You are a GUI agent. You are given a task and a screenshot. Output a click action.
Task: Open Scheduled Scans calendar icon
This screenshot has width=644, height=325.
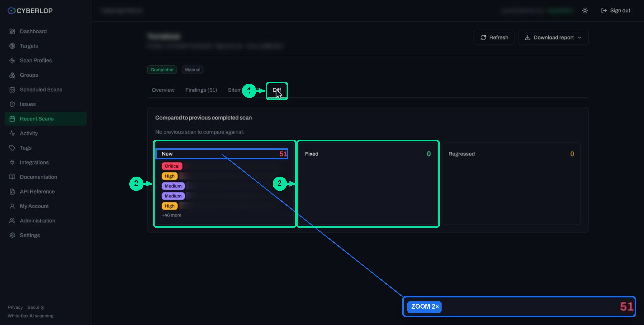point(12,90)
